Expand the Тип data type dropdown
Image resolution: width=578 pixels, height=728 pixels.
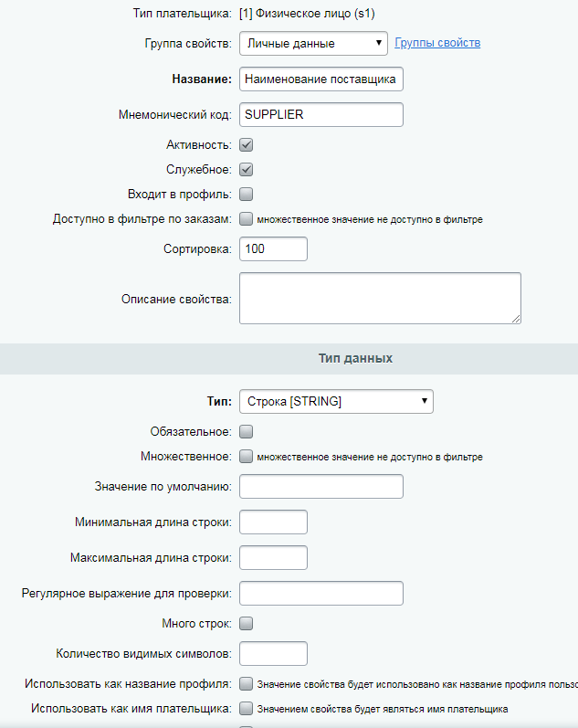pos(336,401)
